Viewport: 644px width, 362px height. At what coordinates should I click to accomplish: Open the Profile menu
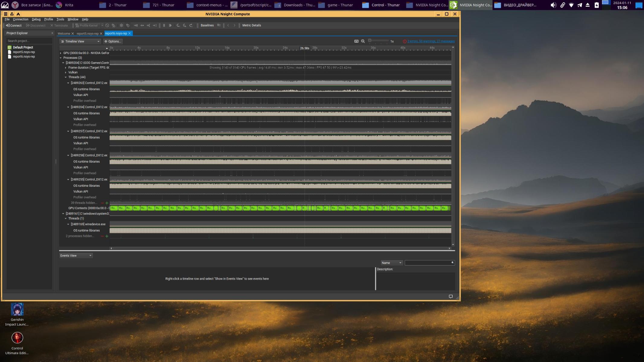pos(48,19)
